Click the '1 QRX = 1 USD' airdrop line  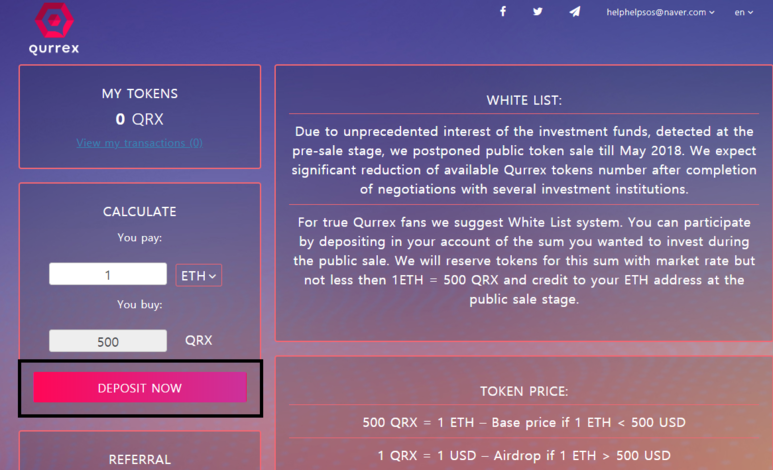point(524,455)
